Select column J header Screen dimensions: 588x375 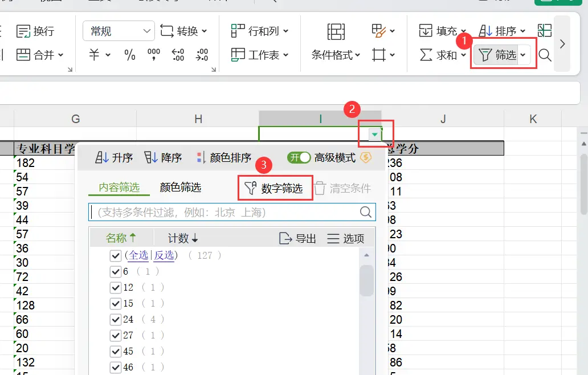coord(443,119)
